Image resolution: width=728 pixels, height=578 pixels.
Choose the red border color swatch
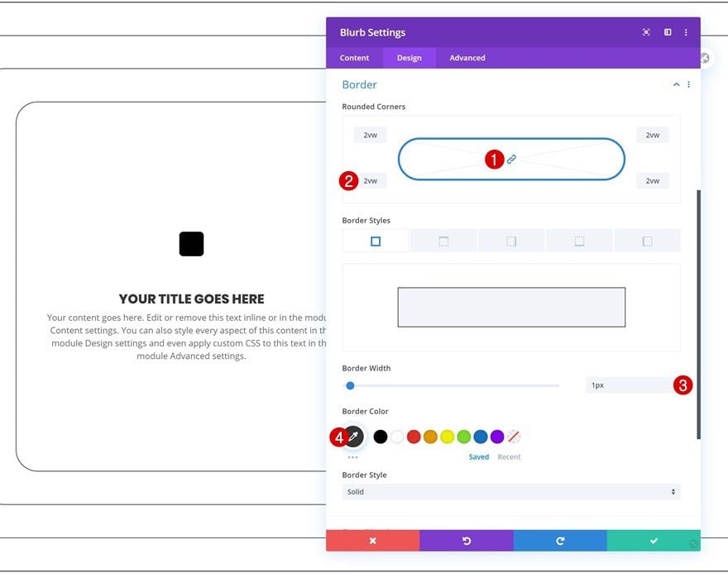414,437
